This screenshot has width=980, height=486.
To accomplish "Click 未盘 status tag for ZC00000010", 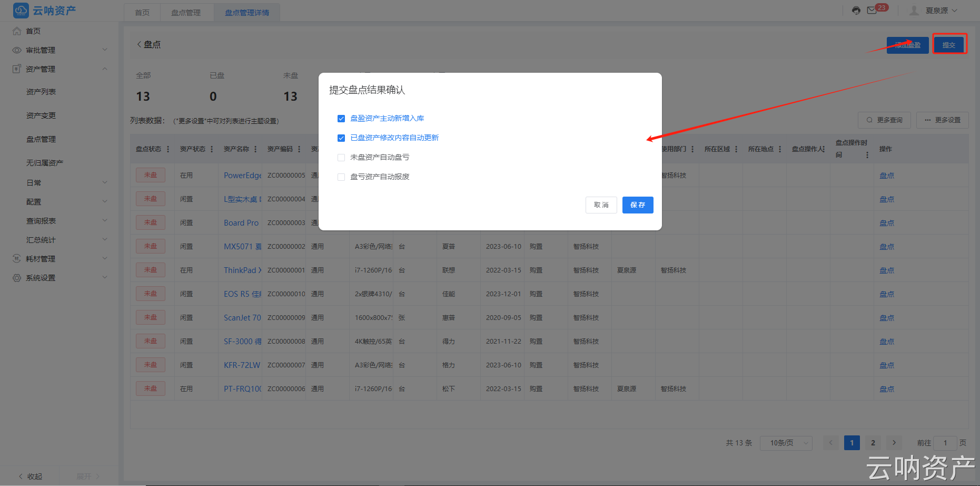I will pos(151,294).
